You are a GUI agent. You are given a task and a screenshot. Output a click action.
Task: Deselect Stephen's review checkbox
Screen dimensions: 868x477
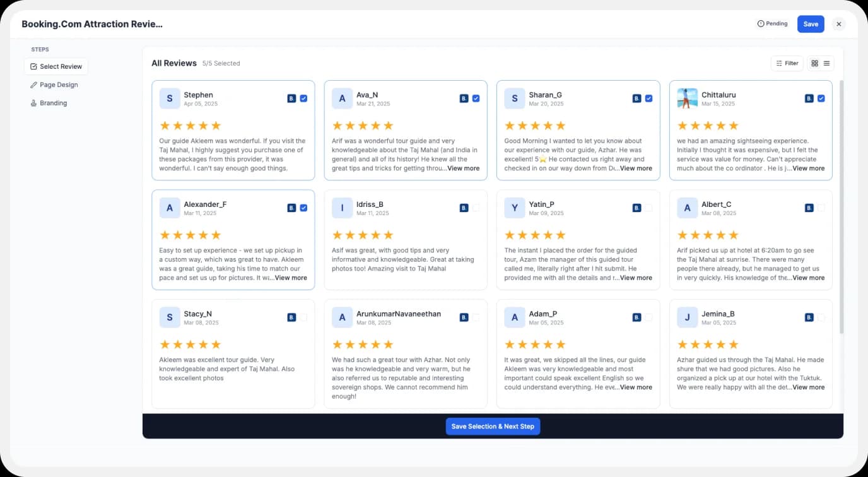click(x=303, y=98)
